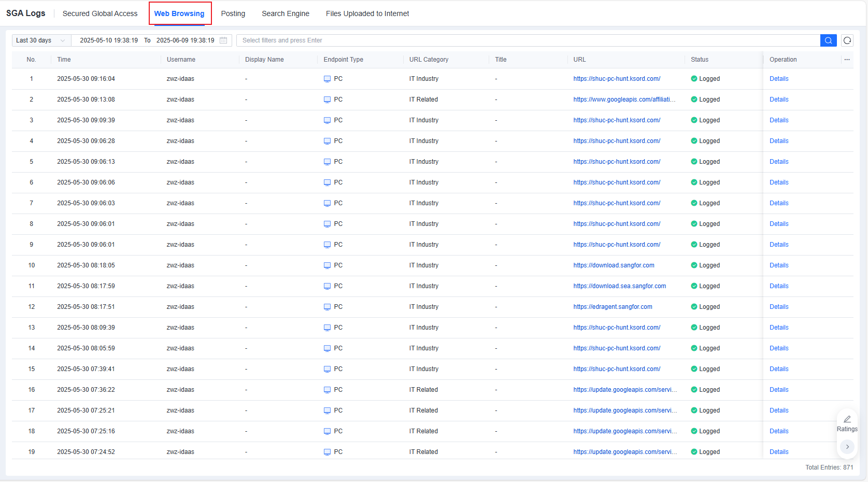Select the Web Browsing tab
The width and height of the screenshot is (868, 482).
pos(179,13)
